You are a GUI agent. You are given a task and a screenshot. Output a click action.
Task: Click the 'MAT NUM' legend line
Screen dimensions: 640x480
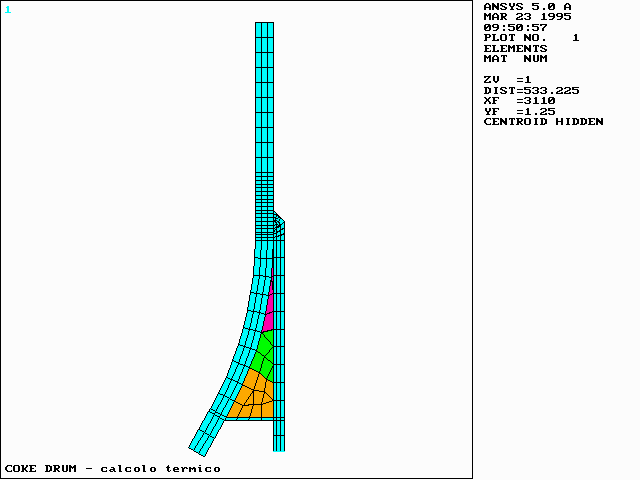pos(515,59)
